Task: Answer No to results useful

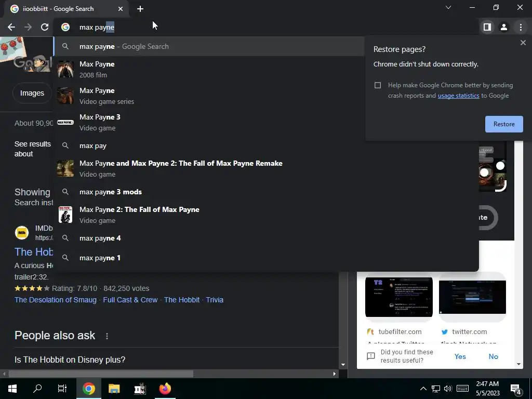Action: [494, 356]
